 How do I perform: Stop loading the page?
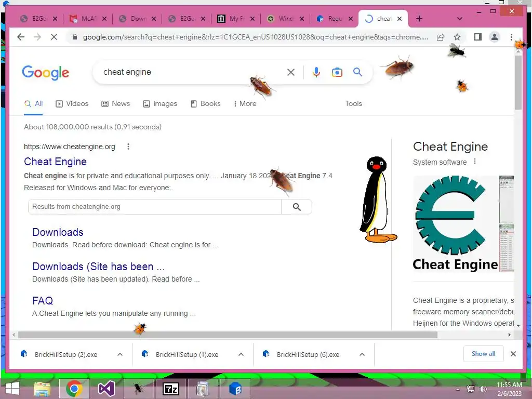[x=54, y=37]
